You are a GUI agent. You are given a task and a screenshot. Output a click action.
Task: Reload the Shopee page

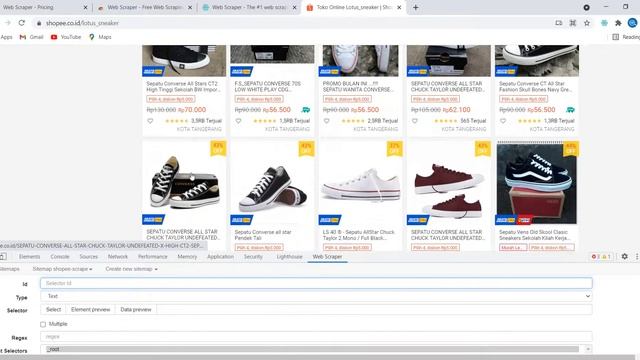[x=22, y=23]
